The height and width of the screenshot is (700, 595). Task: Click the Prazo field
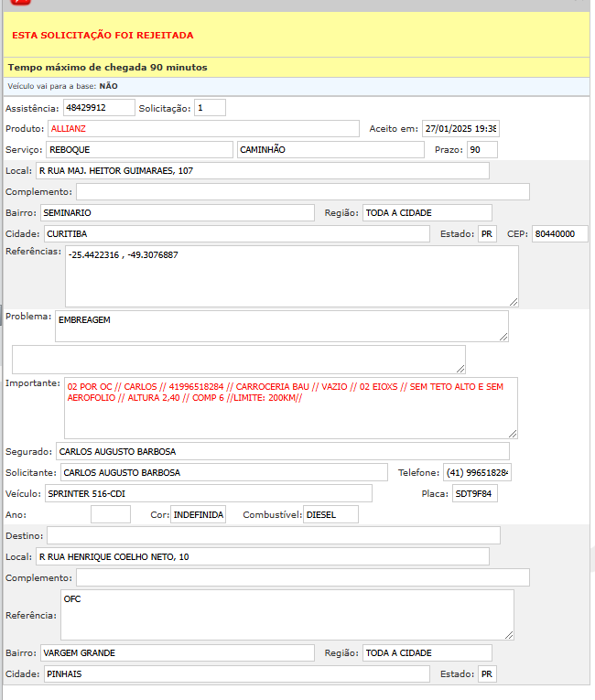click(481, 150)
